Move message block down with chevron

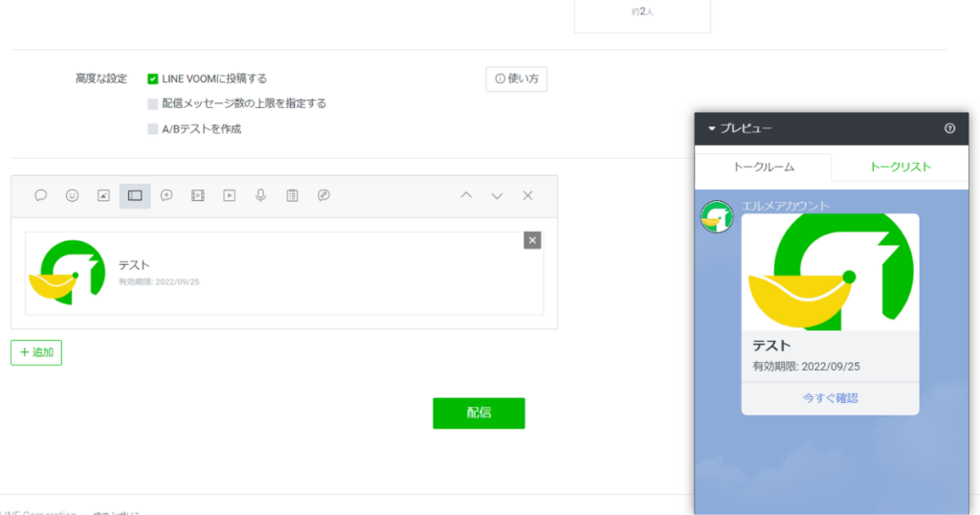coord(497,195)
